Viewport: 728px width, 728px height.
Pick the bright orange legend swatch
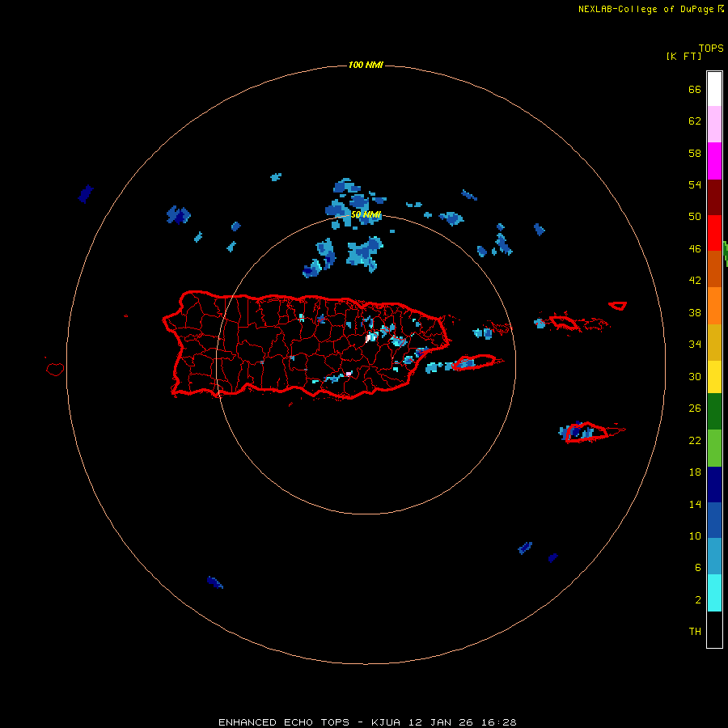tap(714, 306)
